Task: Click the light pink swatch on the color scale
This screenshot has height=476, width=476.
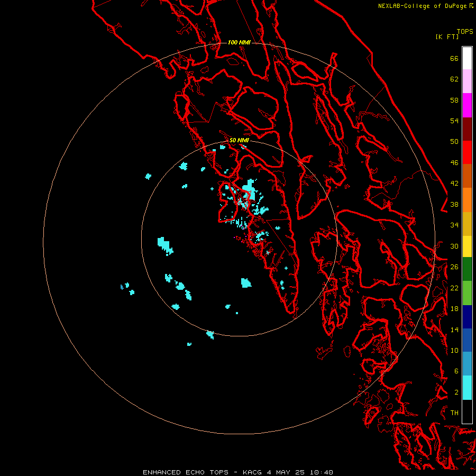Action: (x=467, y=81)
